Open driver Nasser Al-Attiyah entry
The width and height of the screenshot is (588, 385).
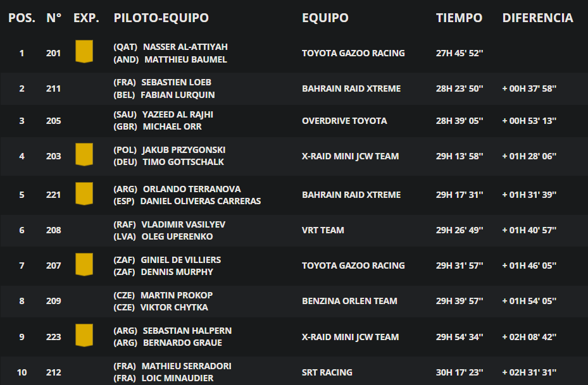click(x=185, y=47)
